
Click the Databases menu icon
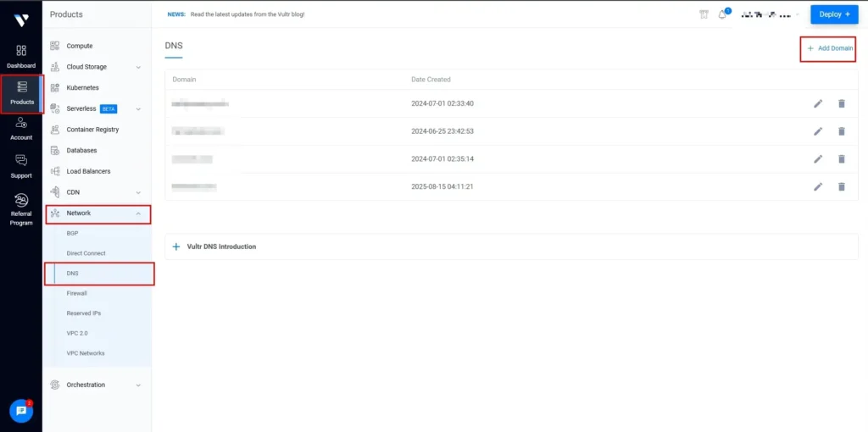[55, 151]
